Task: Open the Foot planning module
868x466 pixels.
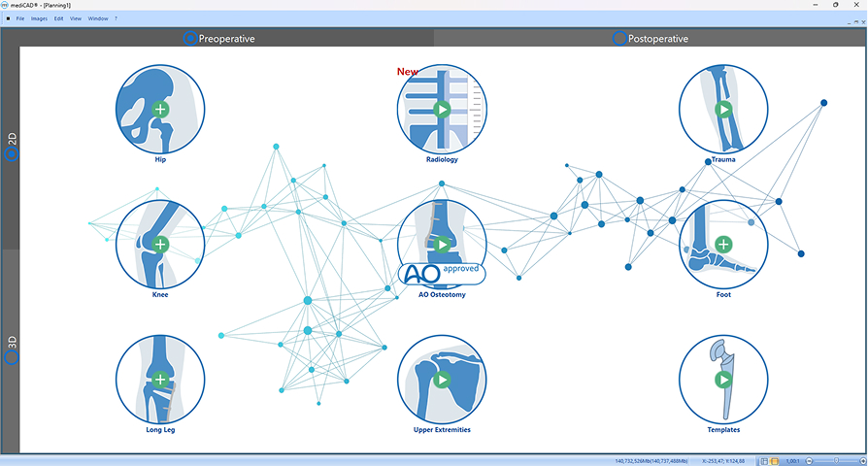Action: [x=723, y=244]
